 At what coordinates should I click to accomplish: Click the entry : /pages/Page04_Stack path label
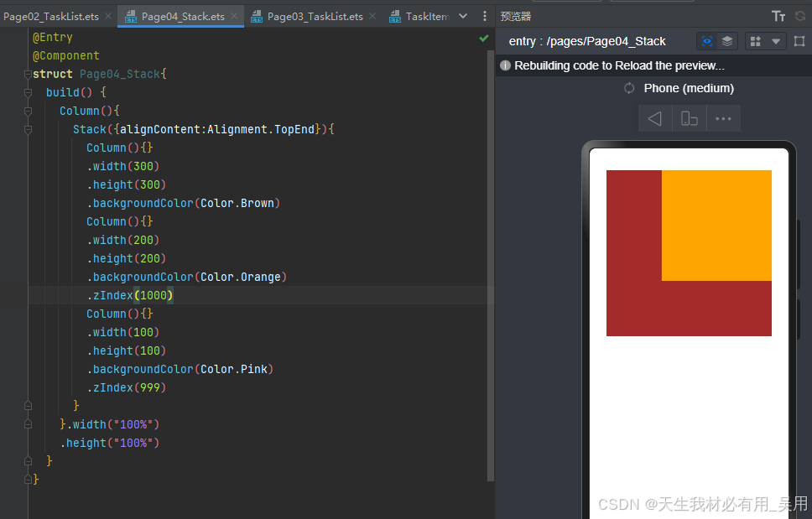586,41
